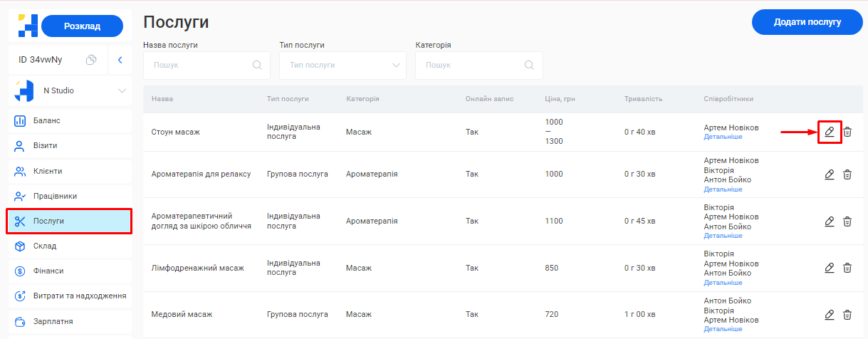The width and height of the screenshot is (868, 339).
Task: Collapse the sidebar with the left chevron
Action: [120, 60]
